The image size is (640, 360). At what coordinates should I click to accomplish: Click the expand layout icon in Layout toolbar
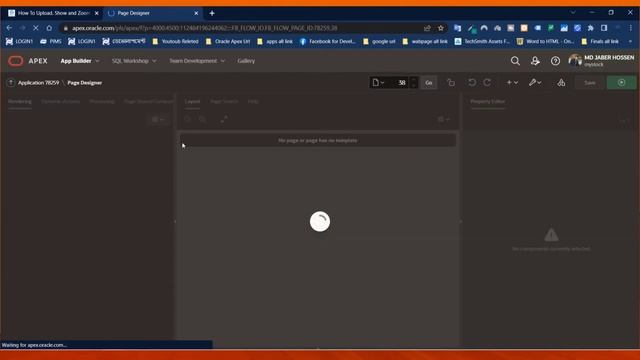224,119
